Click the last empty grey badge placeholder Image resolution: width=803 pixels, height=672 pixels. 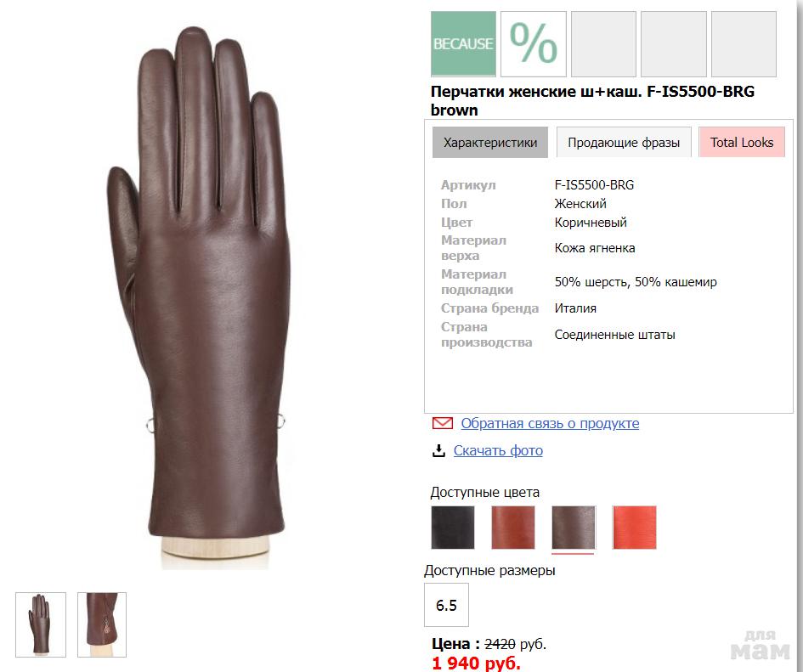tap(744, 44)
